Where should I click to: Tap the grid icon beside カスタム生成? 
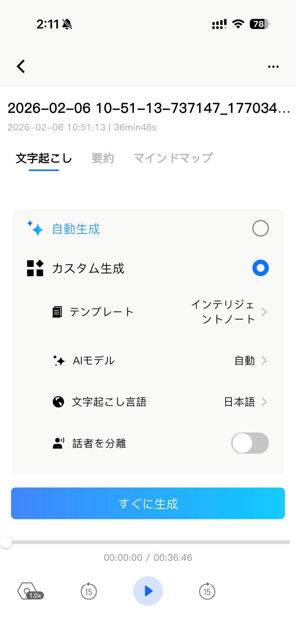[x=35, y=268]
